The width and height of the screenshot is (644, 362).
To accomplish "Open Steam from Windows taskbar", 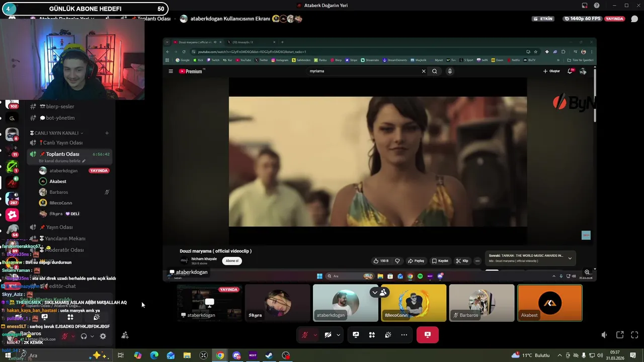I will [269, 355].
